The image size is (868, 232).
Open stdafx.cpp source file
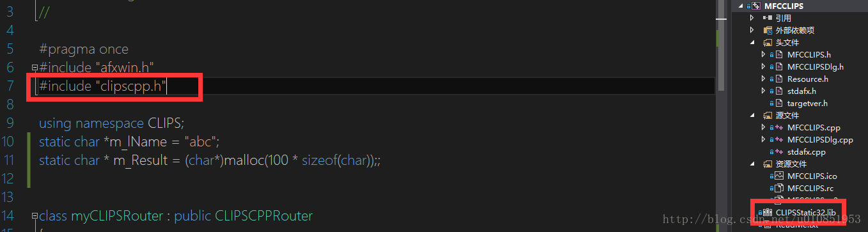[807, 151]
